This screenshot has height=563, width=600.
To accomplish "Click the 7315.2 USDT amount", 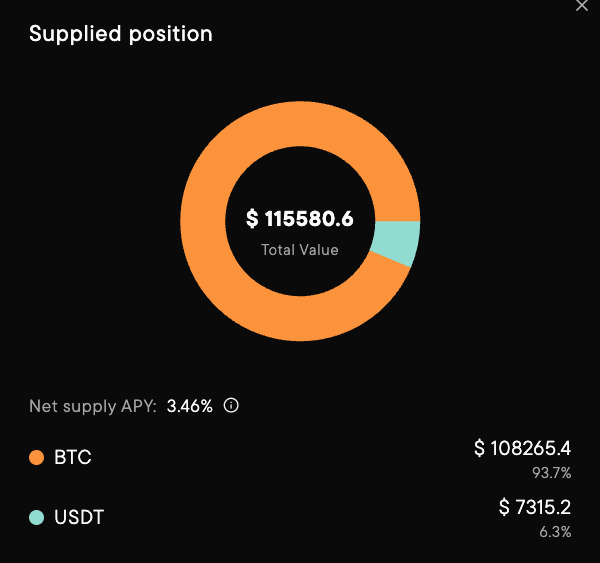I will tap(543, 507).
